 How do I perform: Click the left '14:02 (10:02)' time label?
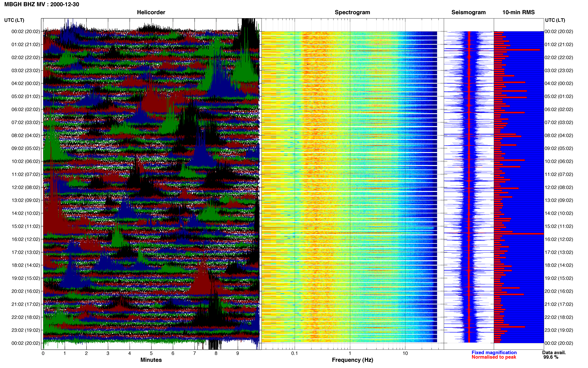click(26, 213)
